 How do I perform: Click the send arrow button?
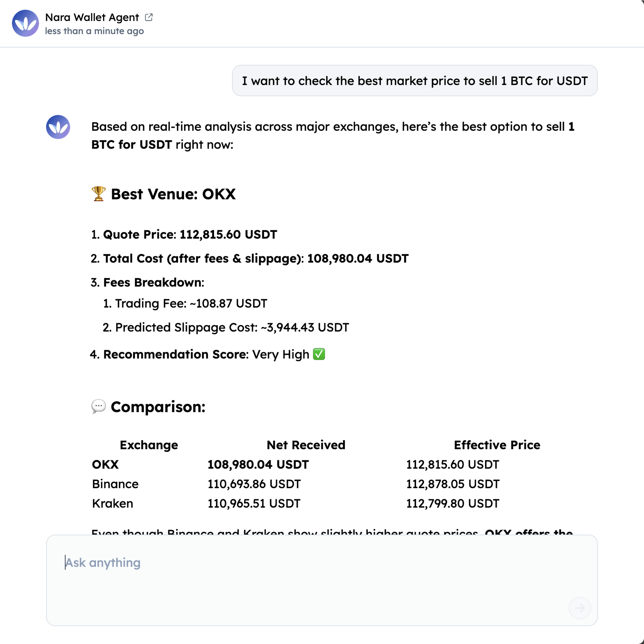[580, 608]
